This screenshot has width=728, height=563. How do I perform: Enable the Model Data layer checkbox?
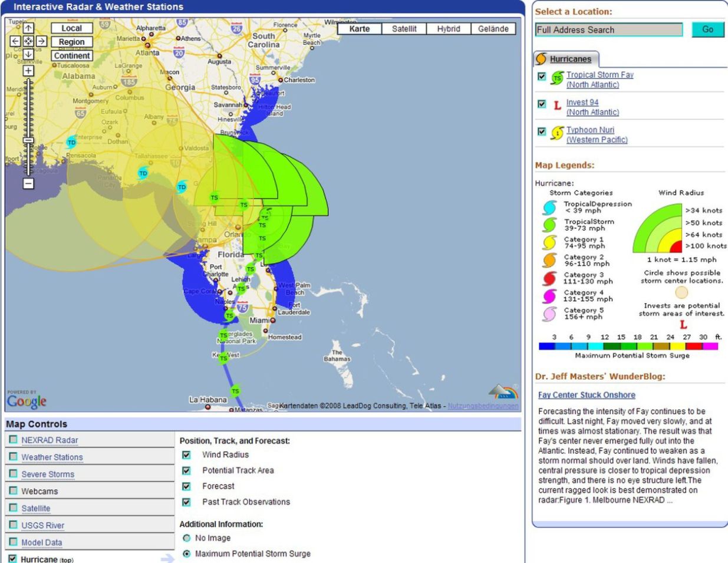tap(13, 542)
